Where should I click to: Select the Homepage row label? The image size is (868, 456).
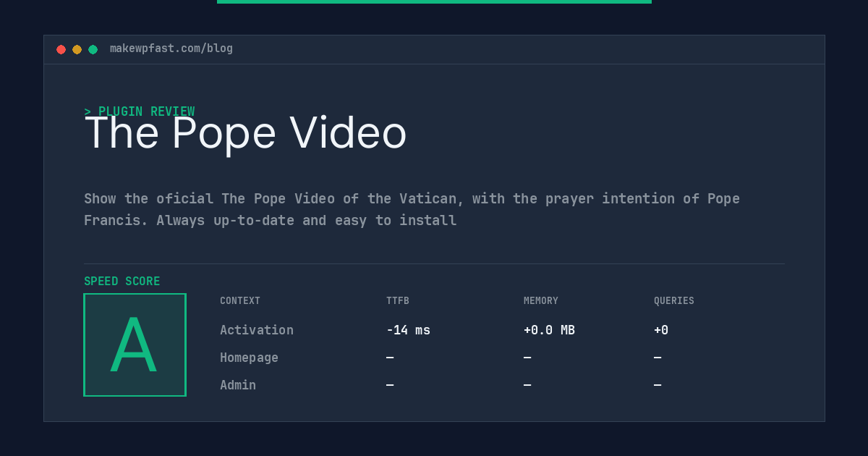[249, 358]
